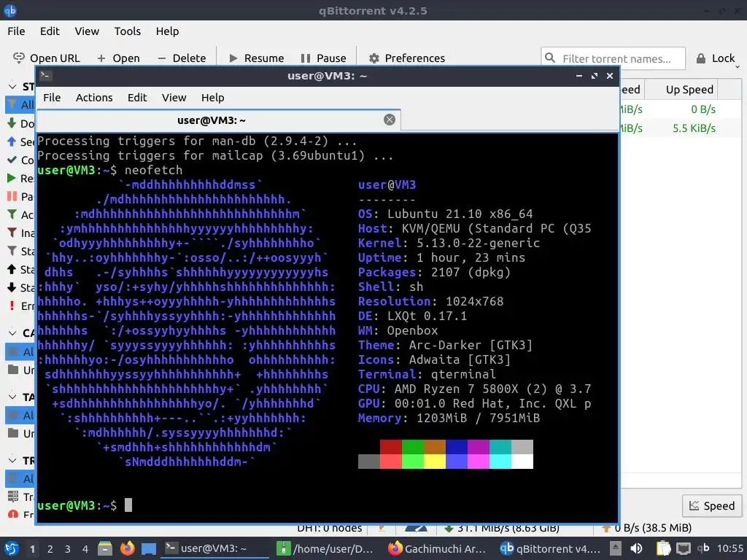Select Stalled filter gray funnel icon
The height and width of the screenshot is (560, 747).
pyautogui.click(x=12, y=251)
